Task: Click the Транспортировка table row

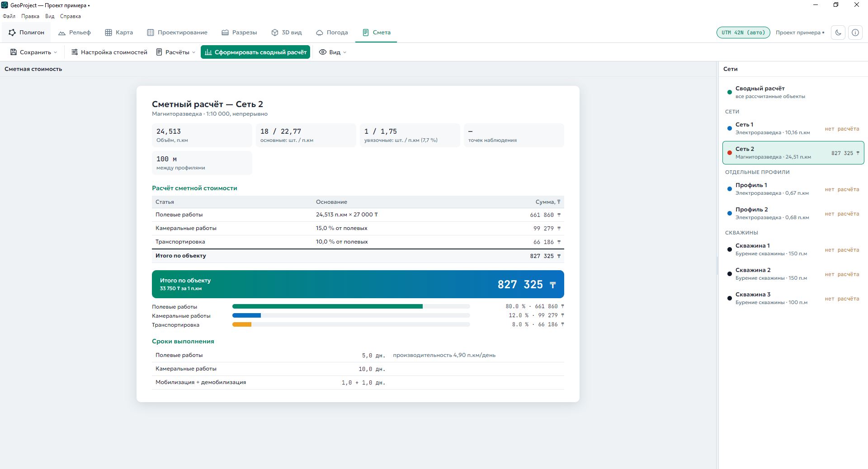Action: (358, 242)
